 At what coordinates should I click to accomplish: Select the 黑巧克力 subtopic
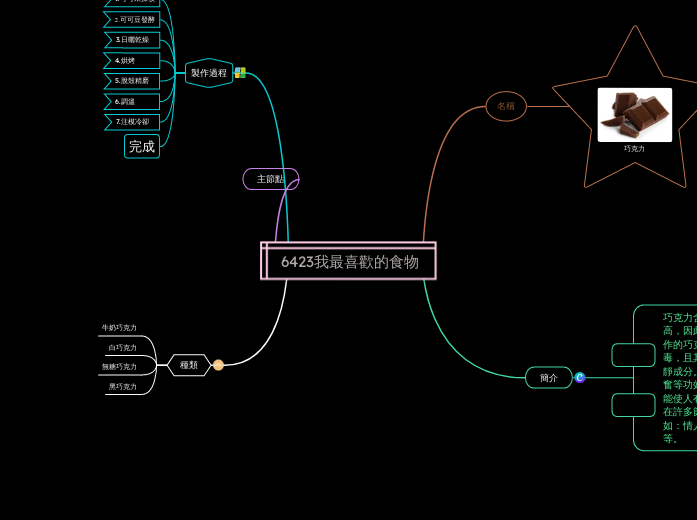[x=122, y=387]
